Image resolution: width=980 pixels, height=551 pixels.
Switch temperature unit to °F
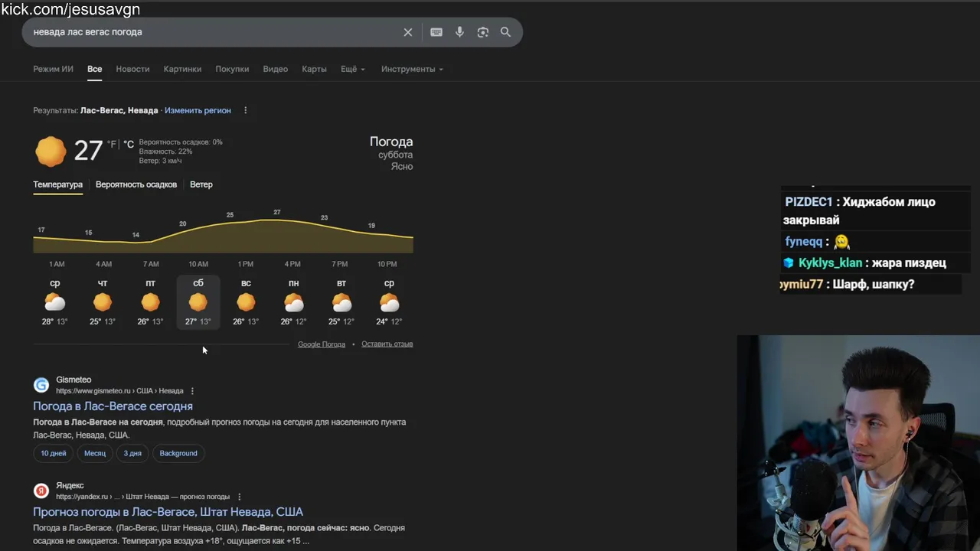[112, 144]
